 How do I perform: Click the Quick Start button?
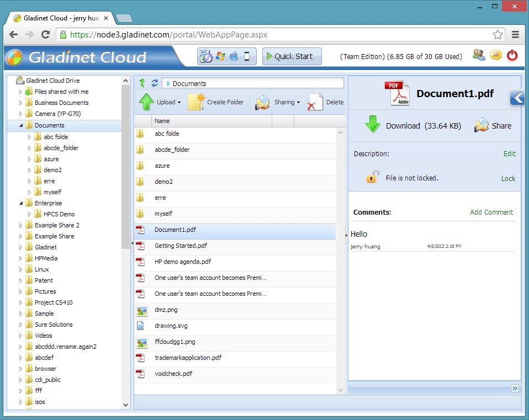[x=292, y=56]
